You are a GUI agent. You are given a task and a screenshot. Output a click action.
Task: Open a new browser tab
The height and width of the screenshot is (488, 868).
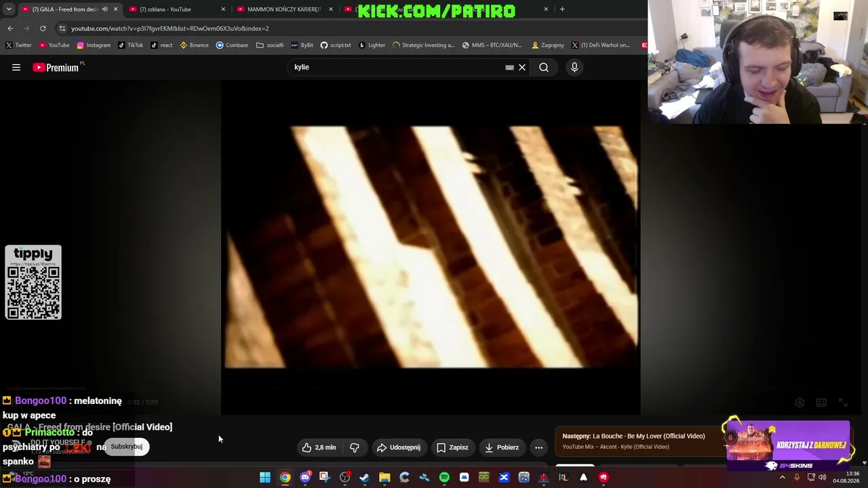tap(562, 9)
